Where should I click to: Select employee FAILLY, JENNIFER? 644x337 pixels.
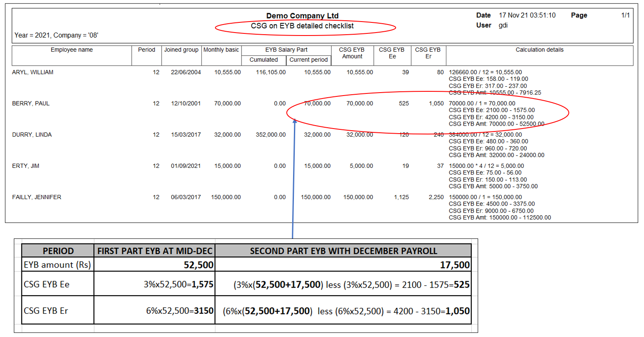36,197
